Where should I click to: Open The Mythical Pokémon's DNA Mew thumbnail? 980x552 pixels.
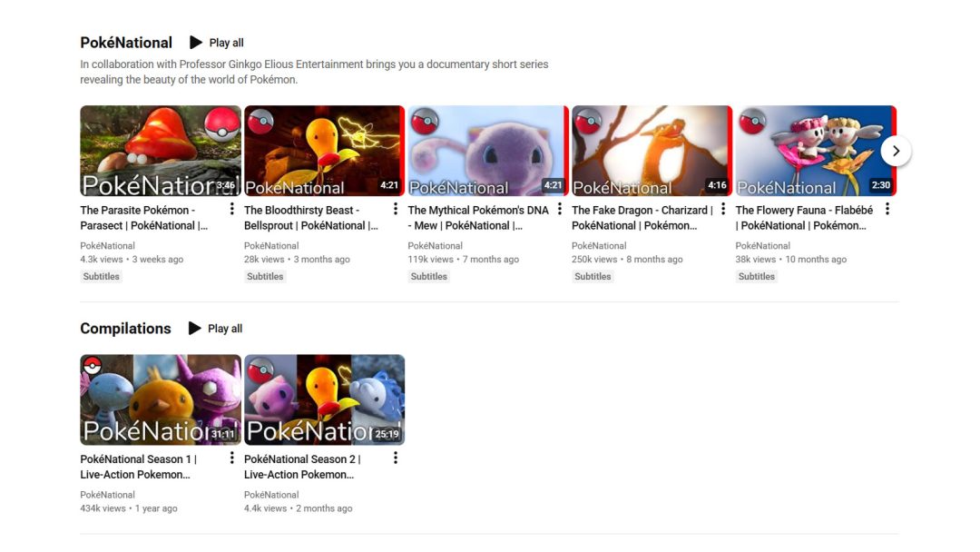click(487, 151)
